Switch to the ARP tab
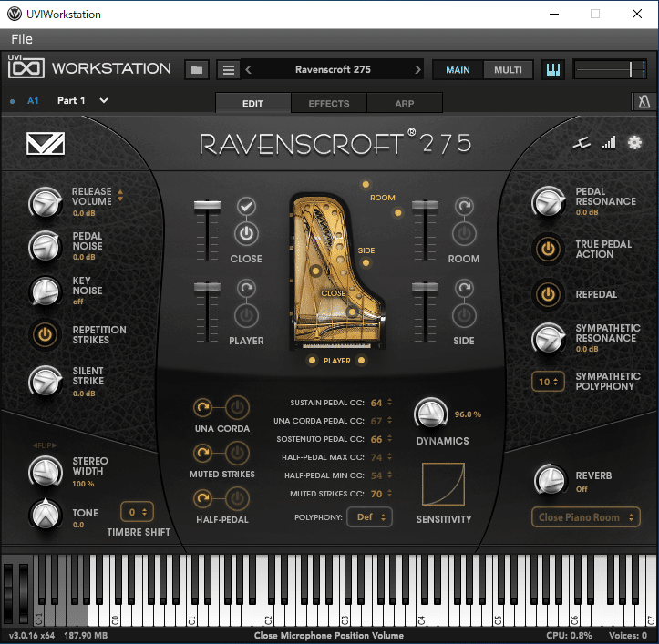The width and height of the screenshot is (659, 644). 405,103
